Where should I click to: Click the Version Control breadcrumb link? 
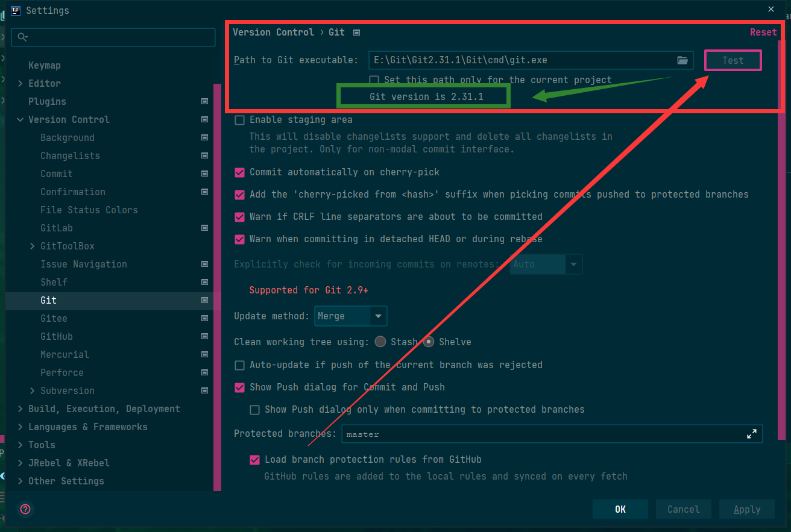tap(274, 32)
